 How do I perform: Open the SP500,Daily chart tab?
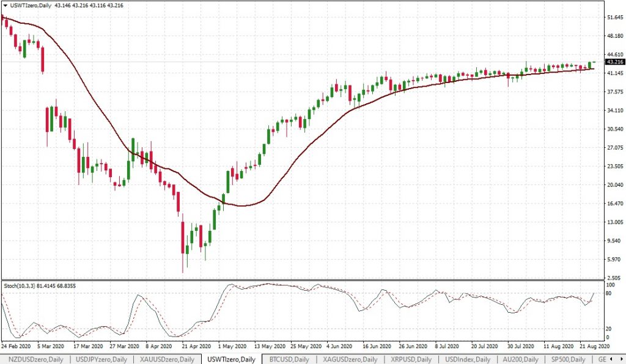tap(569, 360)
